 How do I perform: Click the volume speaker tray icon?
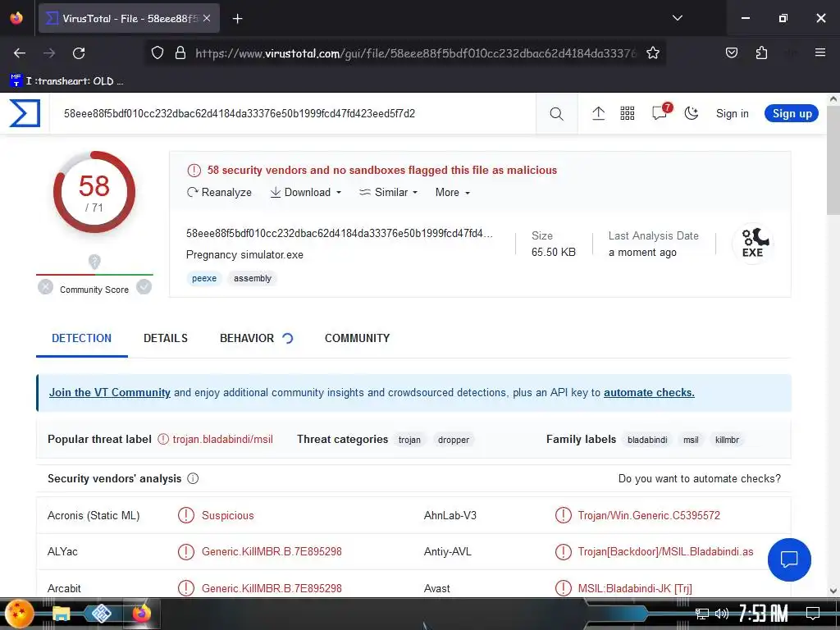pyautogui.click(x=722, y=614)
